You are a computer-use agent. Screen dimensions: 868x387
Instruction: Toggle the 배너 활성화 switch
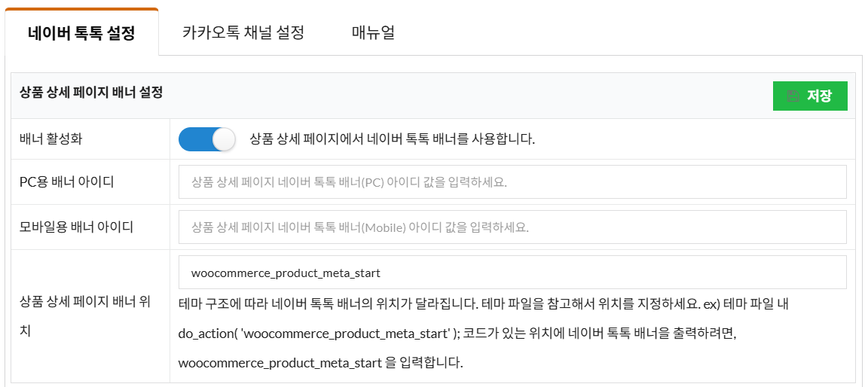click(206, 139)
